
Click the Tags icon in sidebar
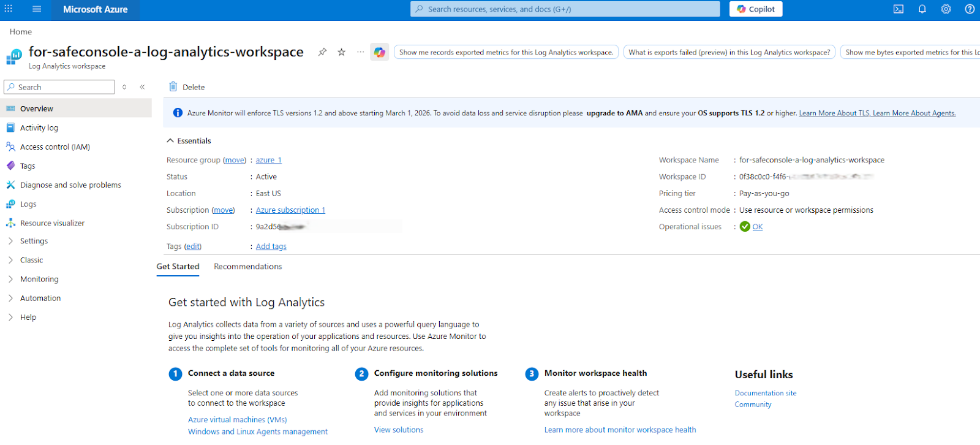click(10, 165)
